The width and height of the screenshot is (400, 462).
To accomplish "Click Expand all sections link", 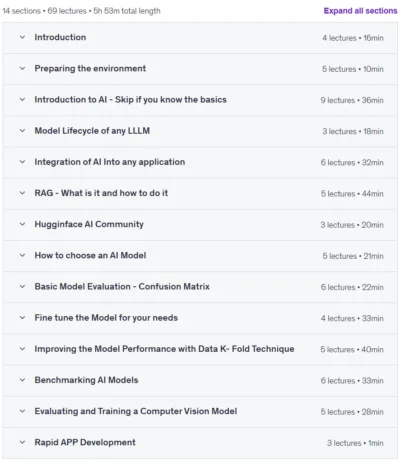I will click(360, 11).
